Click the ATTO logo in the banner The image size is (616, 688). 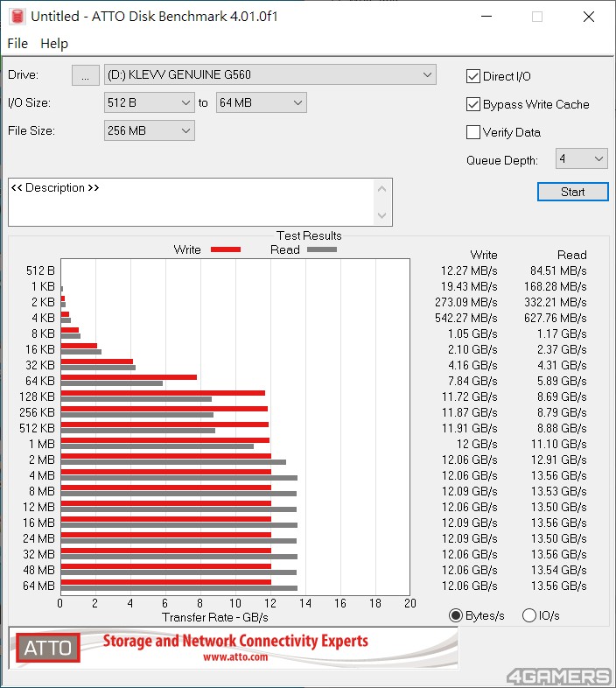[48, 648]
